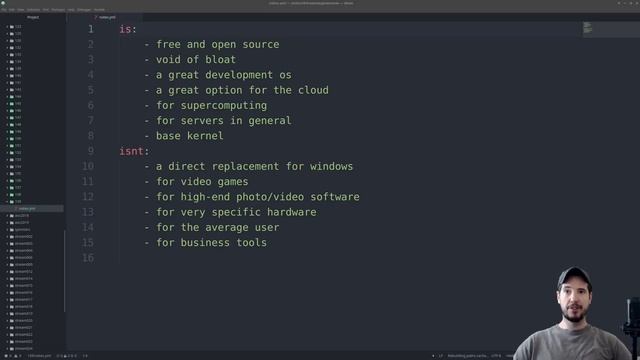
Task: Open the Help menu
Action: pos(71,10)
